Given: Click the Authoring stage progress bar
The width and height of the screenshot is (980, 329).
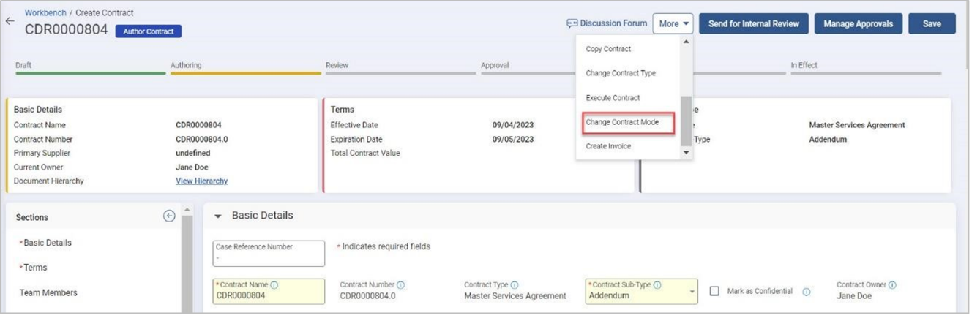Looking at the screenshot, I should coord(246,73).
